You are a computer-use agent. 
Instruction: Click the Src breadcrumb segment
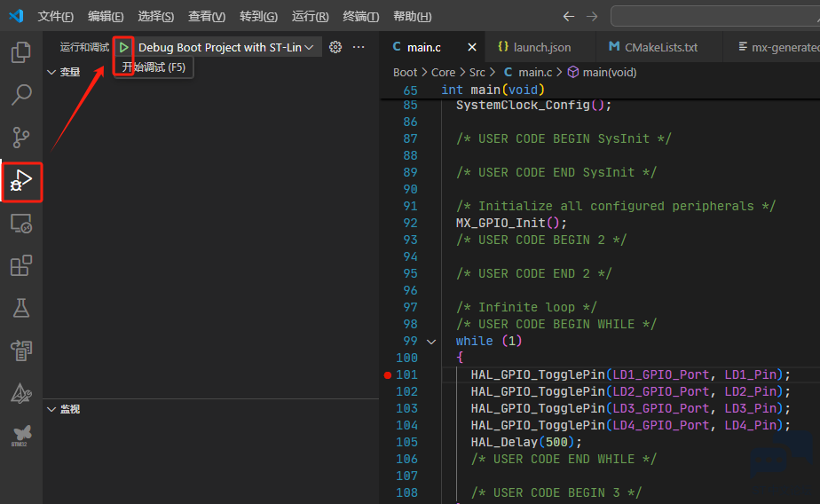coord(477,73)
